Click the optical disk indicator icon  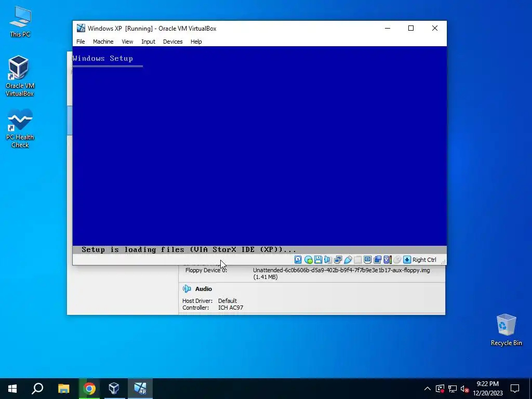(309, 260)
